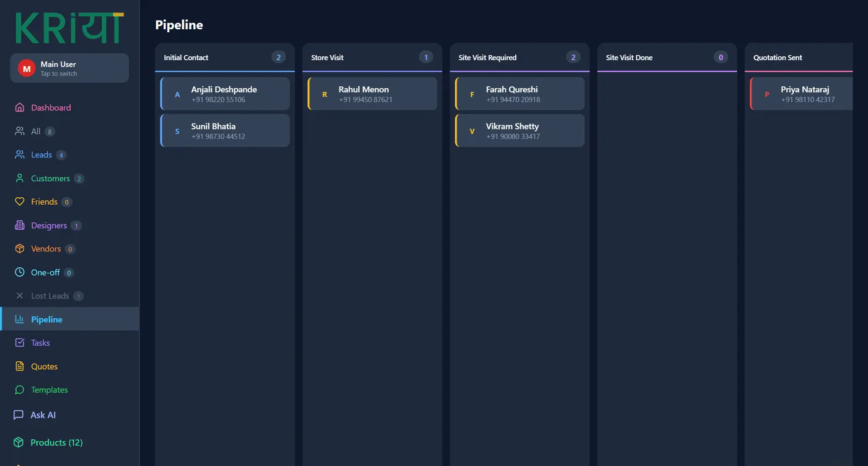Viewport: 868px width, 466px height.
Task: Click the Kriya logo
Action: (69, 28)
